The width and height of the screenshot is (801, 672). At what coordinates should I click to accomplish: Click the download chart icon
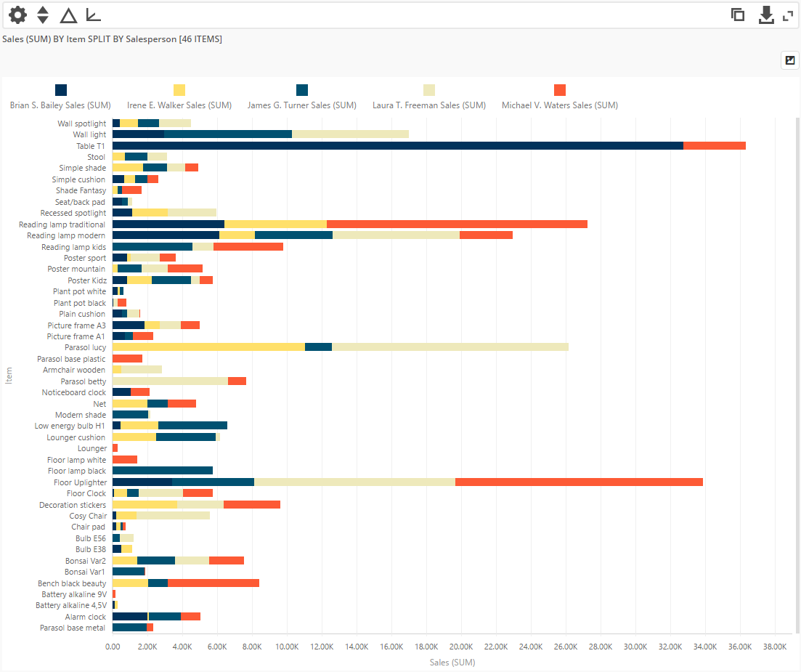766,15
